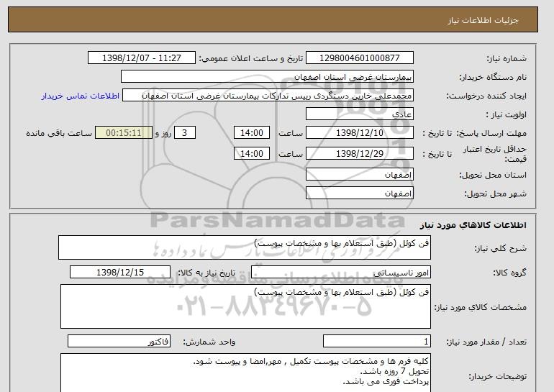Select the counting unit field فاکتور
The height and width of the screenshot is (392, 554).
119,342
